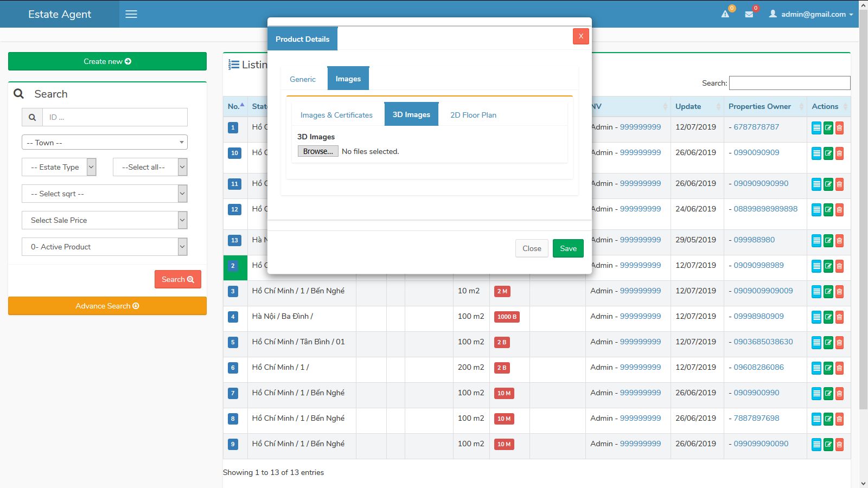Click green edit icon for owner 7887897698

pos(828,419)
